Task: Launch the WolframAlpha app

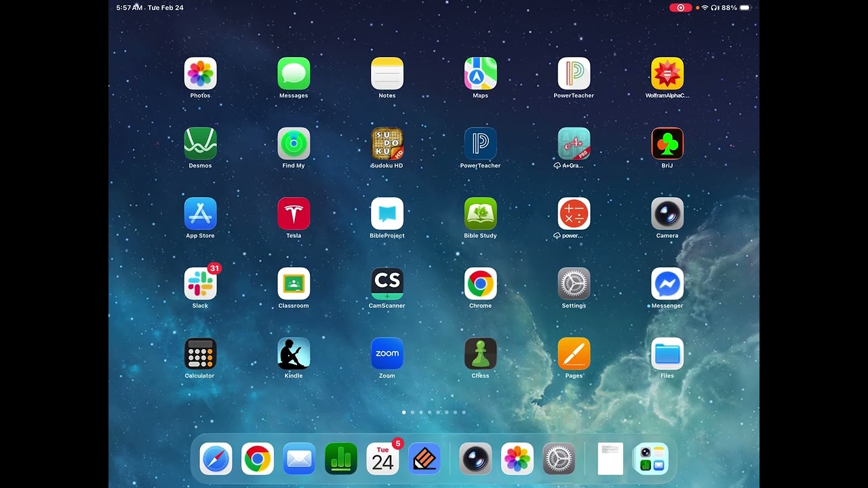Action: (x=667, y=74)
